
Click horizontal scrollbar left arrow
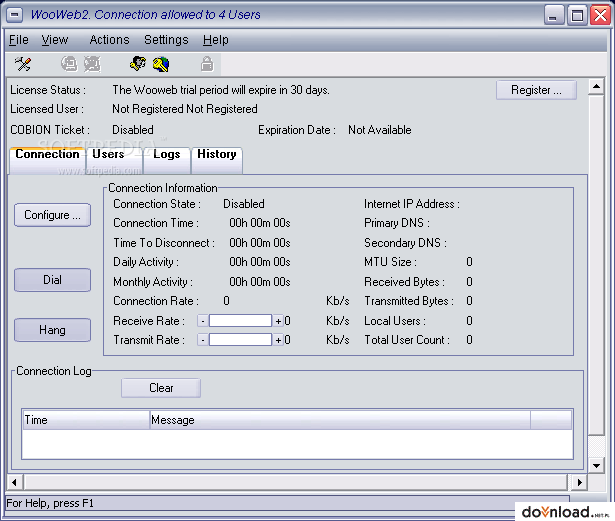(15, 482)
